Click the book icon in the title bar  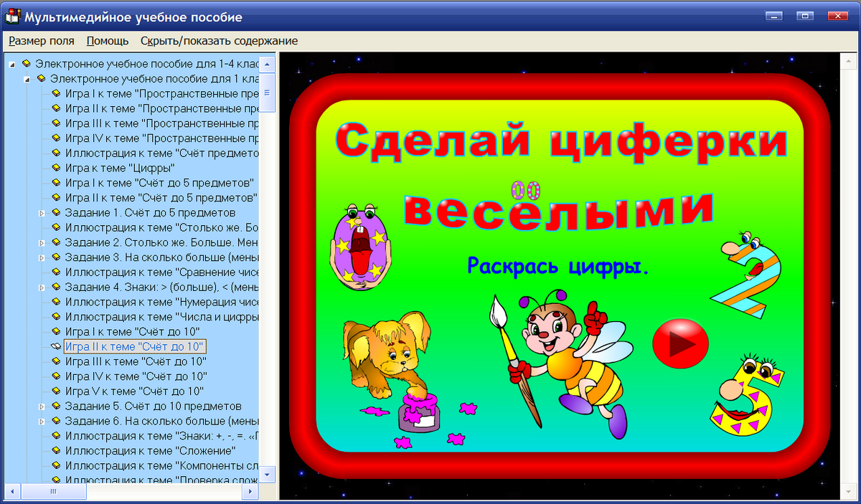coord(11,16)
